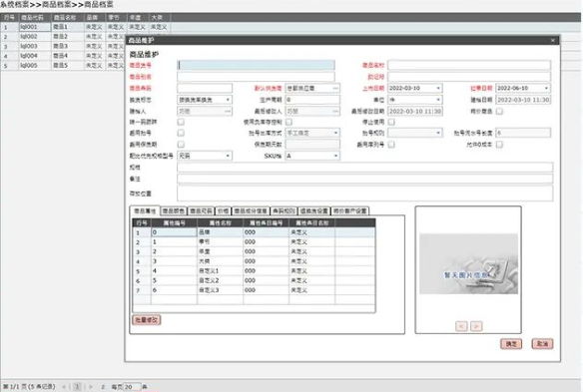This screenshot has width=583, height=392.
Task: Select row lql003 in the background product list
Action: tap(62, 46)
